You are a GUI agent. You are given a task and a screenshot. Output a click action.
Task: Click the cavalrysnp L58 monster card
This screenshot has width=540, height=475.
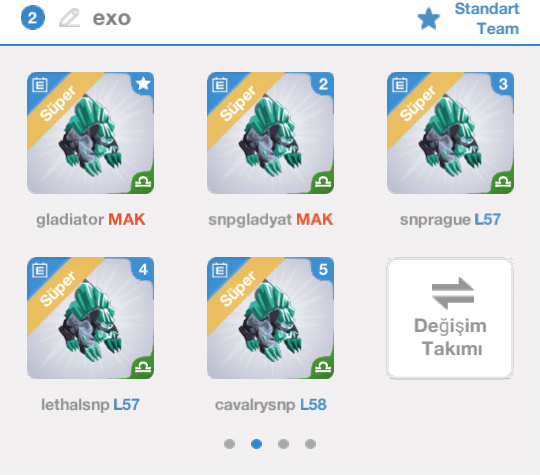point(270,318)
